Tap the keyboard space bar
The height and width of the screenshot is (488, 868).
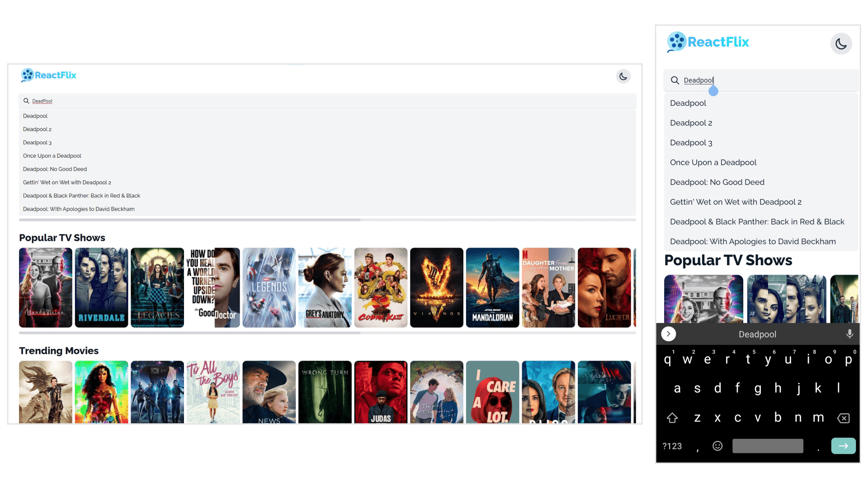click(x=768, y=446)
